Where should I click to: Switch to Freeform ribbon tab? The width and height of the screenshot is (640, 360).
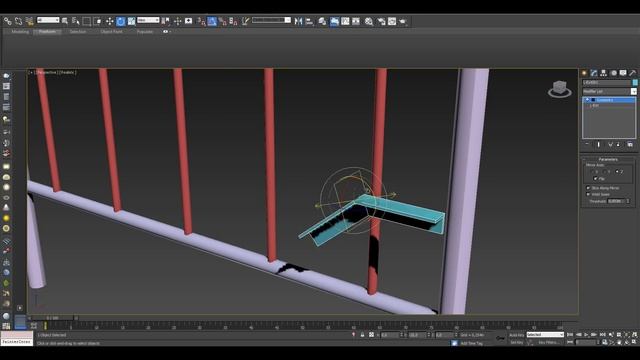pyautogui.click(x=47, y=31)
